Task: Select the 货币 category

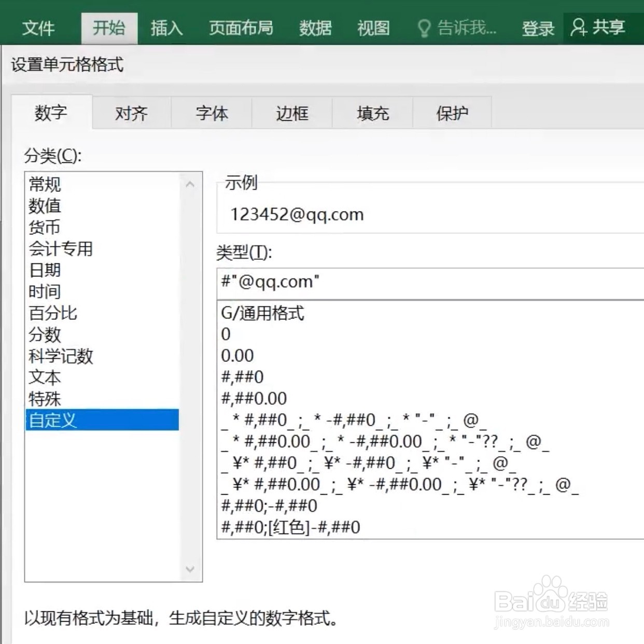Action: pos(44,227)
